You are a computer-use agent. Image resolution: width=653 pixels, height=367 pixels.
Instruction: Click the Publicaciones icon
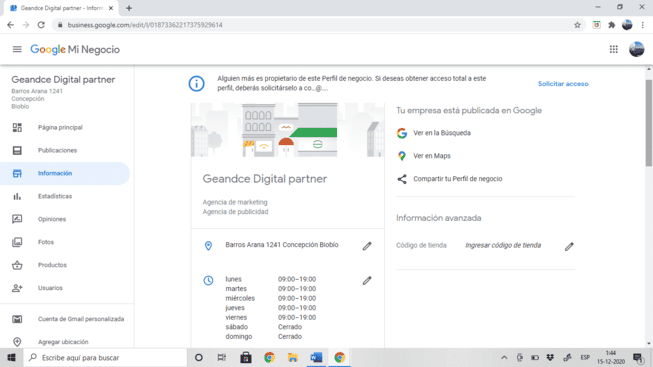(x=17, y=150)
